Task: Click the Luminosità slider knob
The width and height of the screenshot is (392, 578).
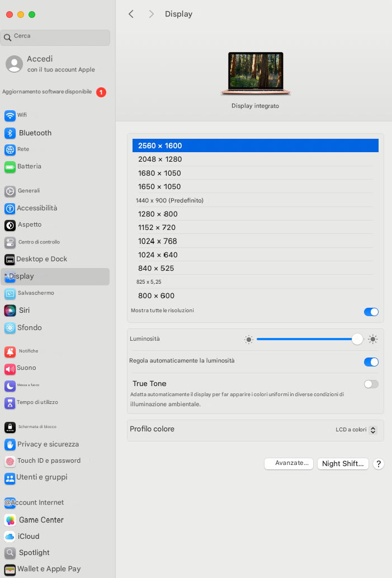Action: (357, 339)
